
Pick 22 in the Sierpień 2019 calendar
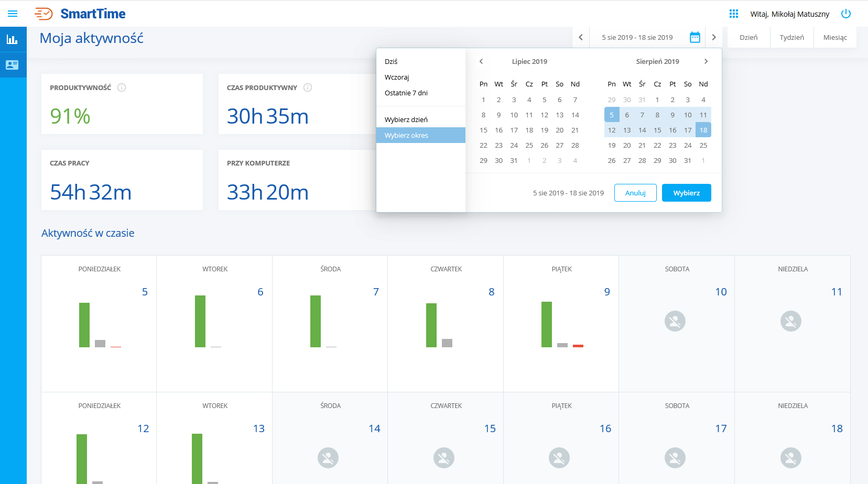tap(657, 145)
